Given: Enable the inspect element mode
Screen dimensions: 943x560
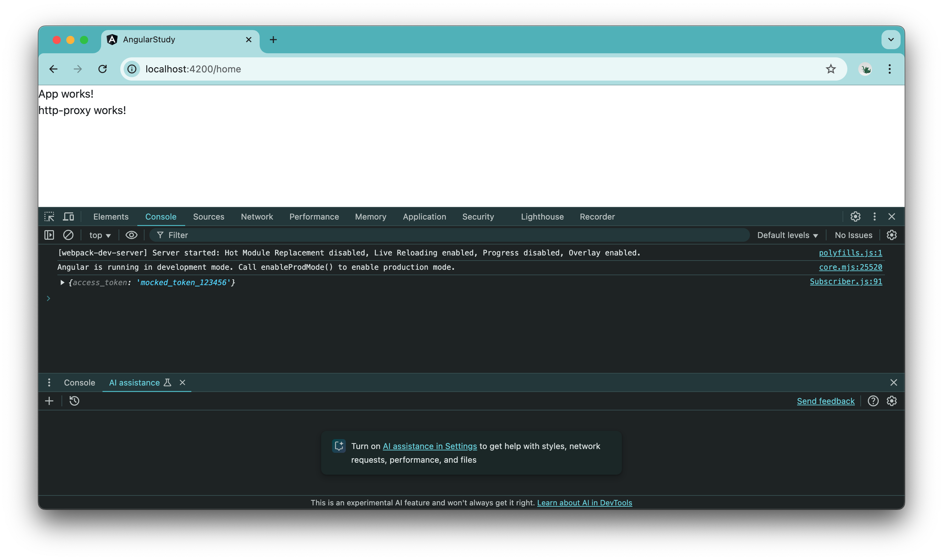Looking at the screenshot, I should point(50,217).
